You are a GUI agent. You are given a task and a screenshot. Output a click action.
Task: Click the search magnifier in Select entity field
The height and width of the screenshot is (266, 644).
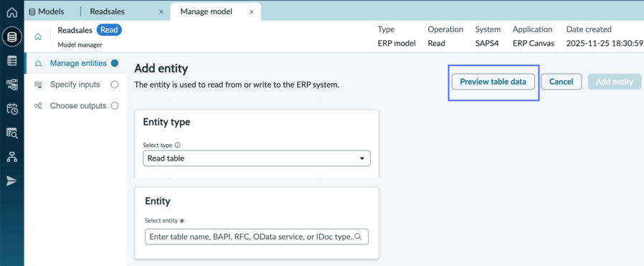coord(358,237)
